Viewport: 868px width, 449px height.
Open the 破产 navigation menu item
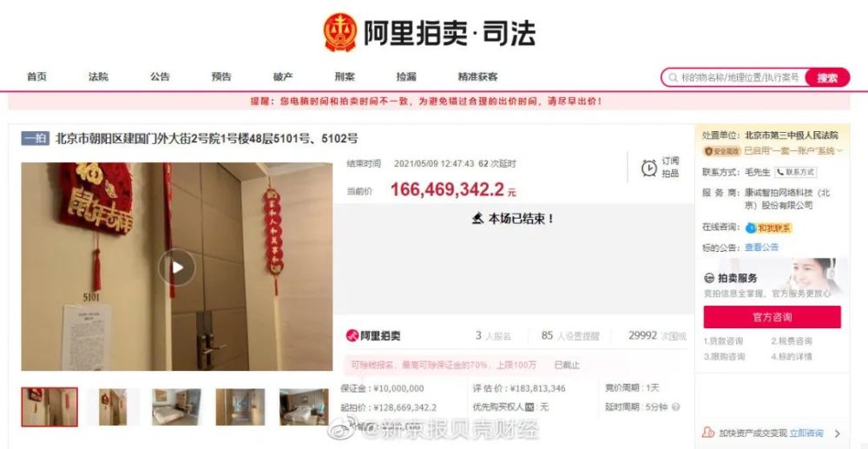pyautogui.click(x=283, y=77)
